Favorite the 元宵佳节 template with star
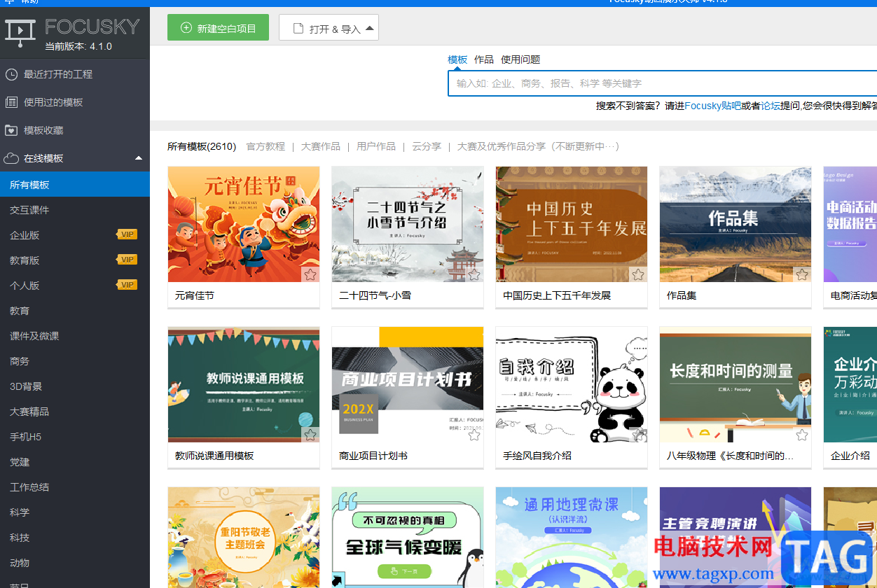The image size is (877, 588). [x=310, y=274]
